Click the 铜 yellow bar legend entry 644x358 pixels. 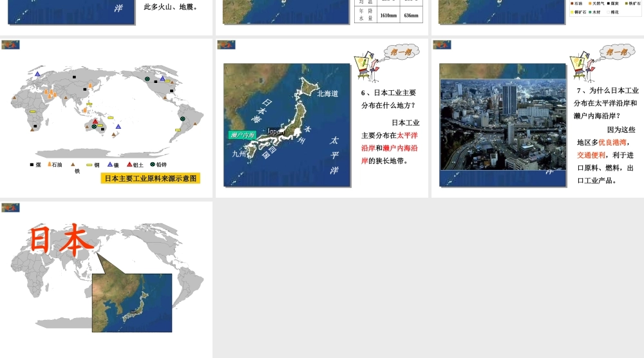[93, 165]
